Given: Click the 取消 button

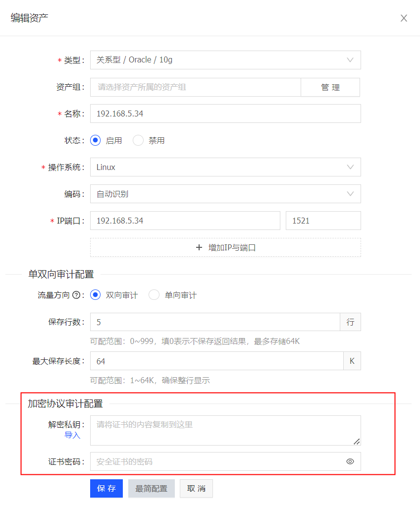Looking at the screenshot, I should (x=196, y=489).
